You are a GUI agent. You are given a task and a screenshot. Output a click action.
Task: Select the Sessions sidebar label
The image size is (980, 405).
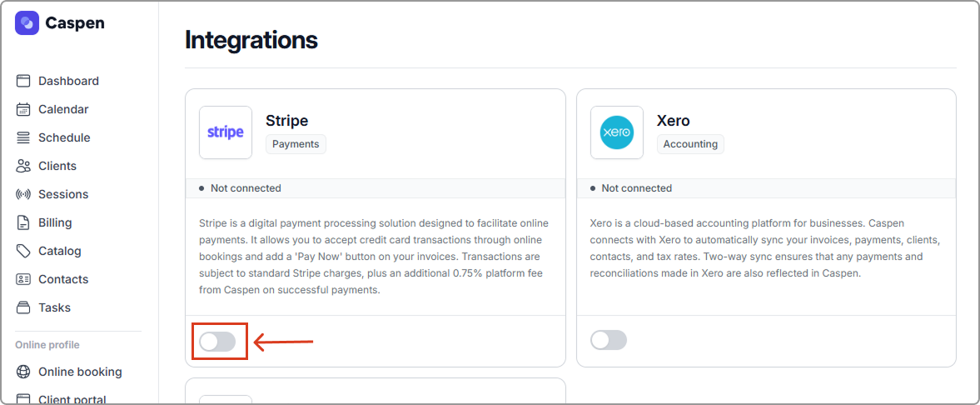click(63, 194)
